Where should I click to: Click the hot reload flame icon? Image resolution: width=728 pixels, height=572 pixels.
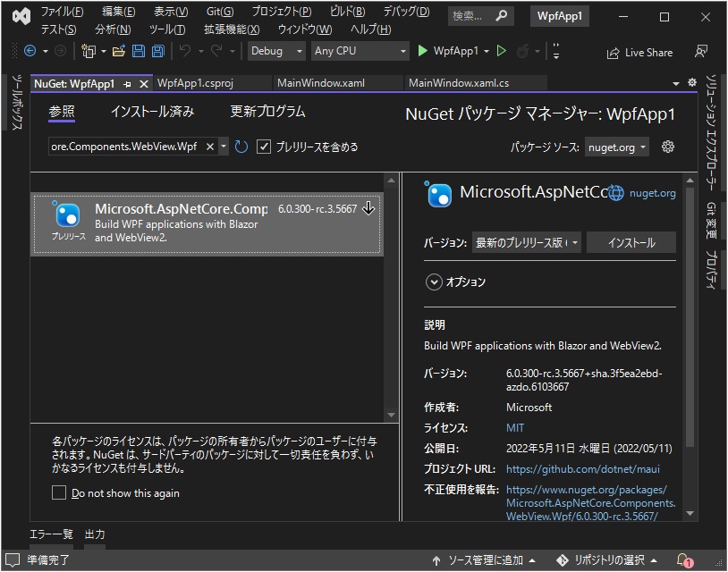point(523,51)
